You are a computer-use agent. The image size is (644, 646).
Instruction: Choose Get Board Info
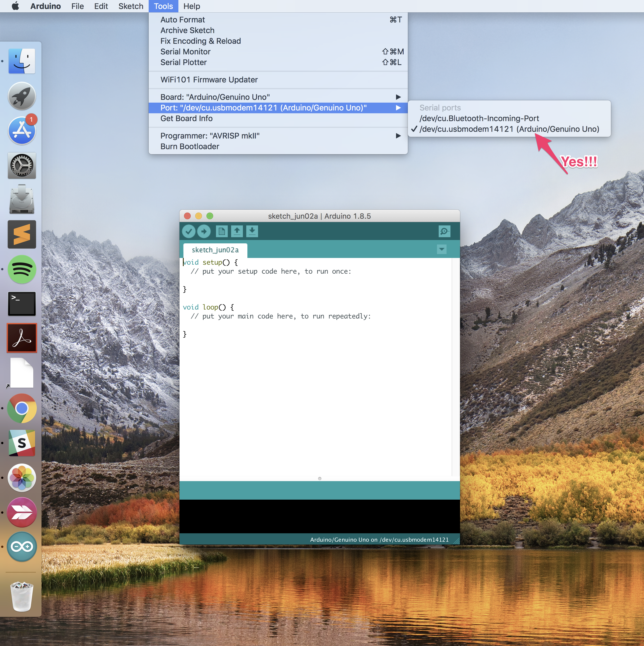point(278,118)
